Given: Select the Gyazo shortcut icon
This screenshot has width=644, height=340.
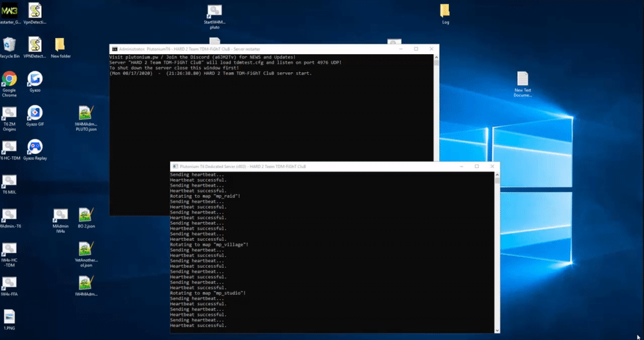Looking at the screenshot, I should tap(35, 82).
